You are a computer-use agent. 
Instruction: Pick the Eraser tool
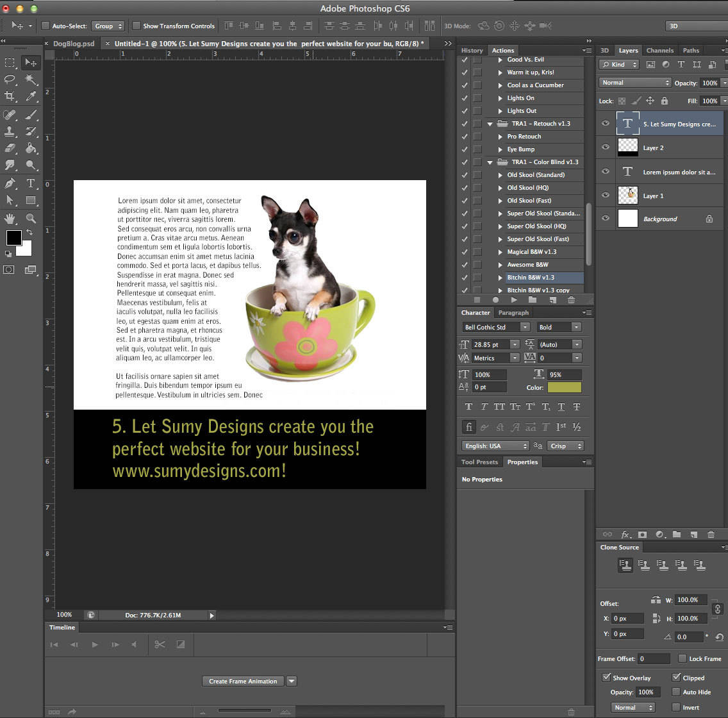(x=10, y=148)
